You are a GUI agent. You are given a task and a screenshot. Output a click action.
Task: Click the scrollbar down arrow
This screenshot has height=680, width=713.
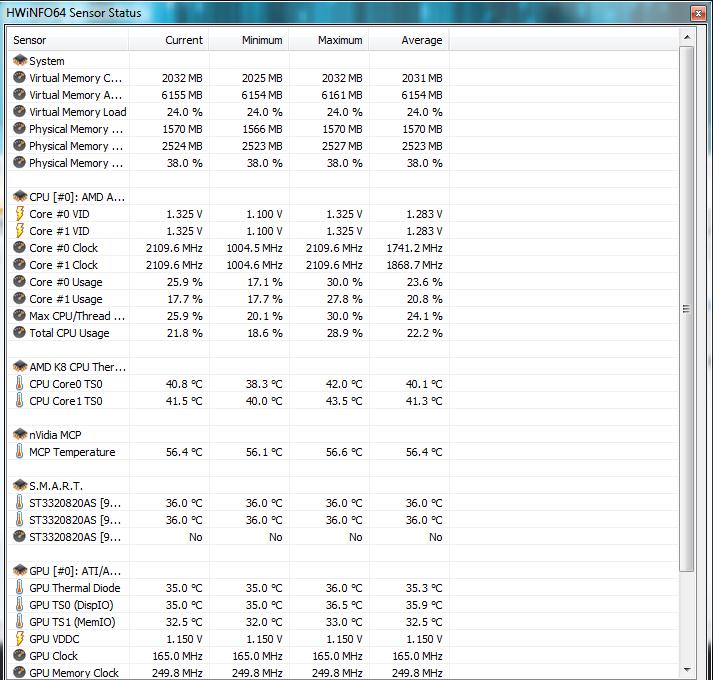tap(687, 670)
